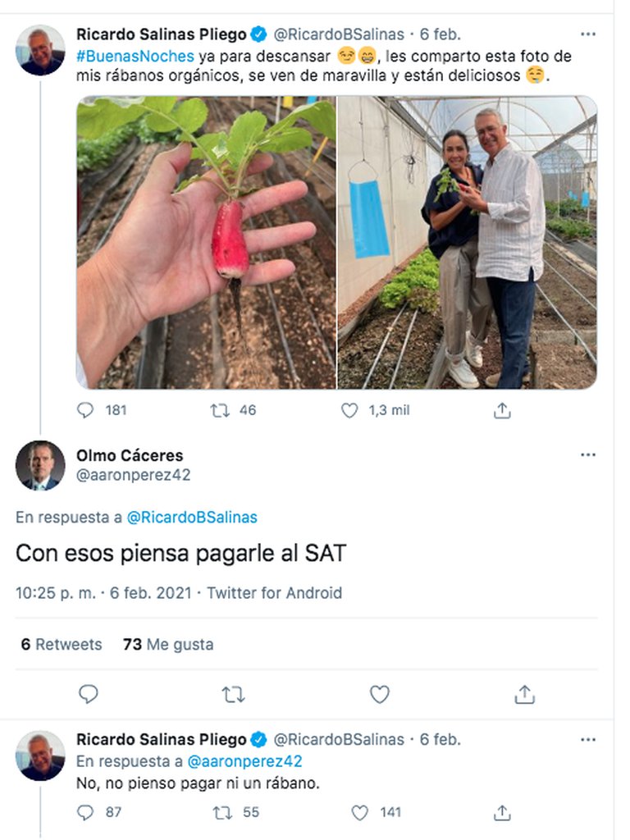Like the "ni un rábano" reply
The width and height of the screenshot is (630, 840).
coord(360,812)
